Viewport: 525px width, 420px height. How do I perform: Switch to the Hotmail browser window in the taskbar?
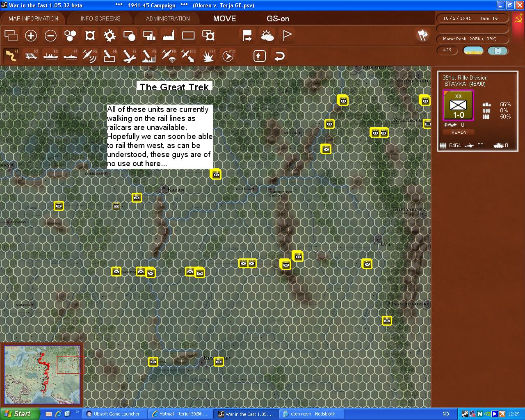(180, 414)
